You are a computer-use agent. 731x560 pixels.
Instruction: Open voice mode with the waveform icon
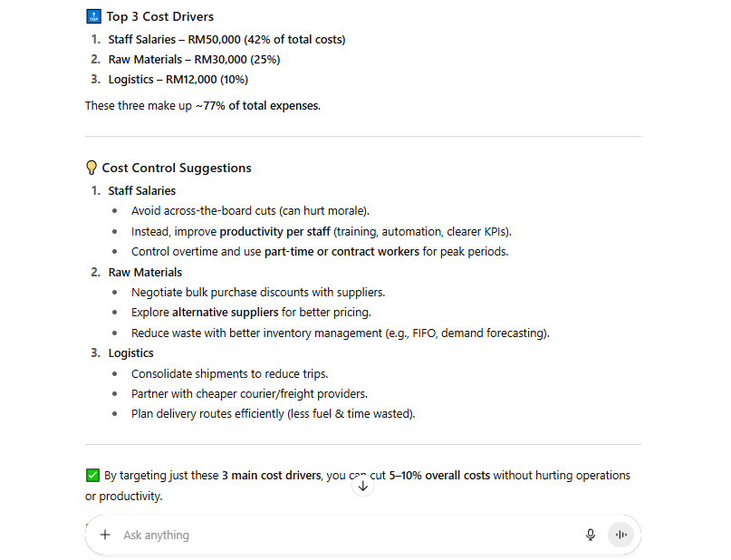coord(621,535)
